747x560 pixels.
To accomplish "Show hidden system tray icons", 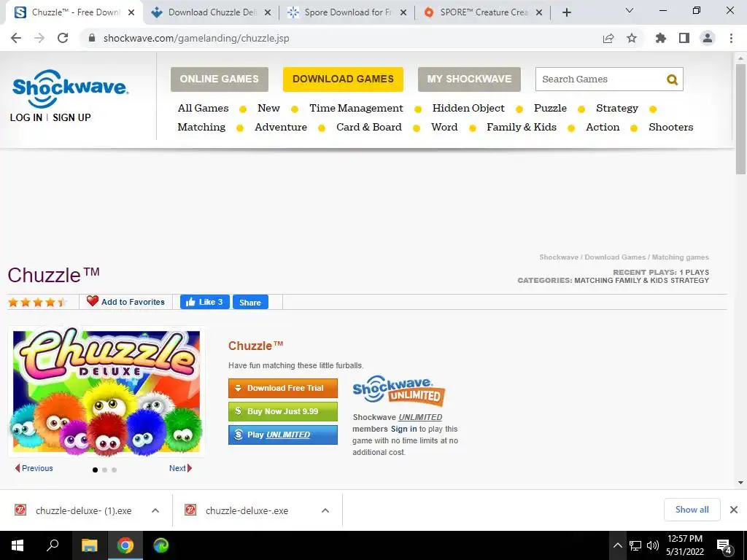I will pyautogui.click(x=617, y=545).
